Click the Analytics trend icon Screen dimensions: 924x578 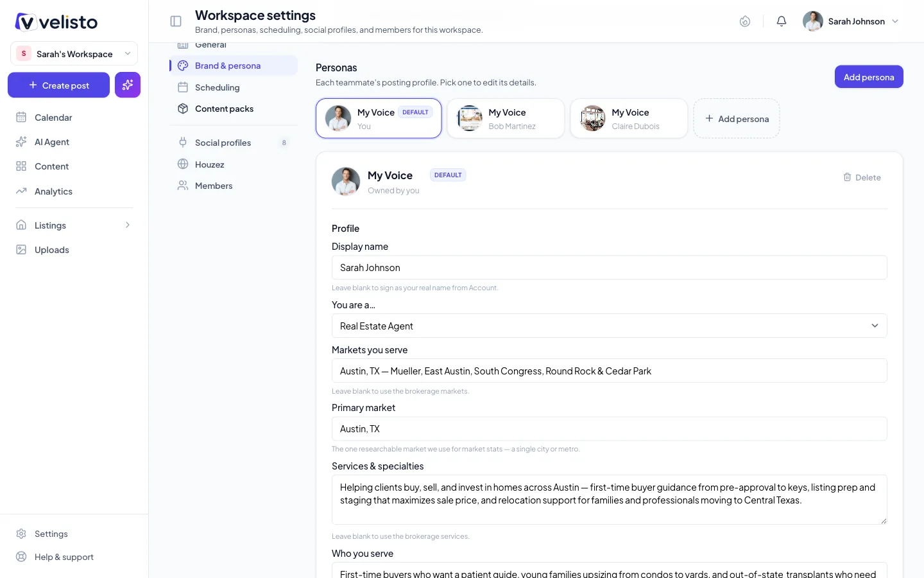tap(21, 191)
